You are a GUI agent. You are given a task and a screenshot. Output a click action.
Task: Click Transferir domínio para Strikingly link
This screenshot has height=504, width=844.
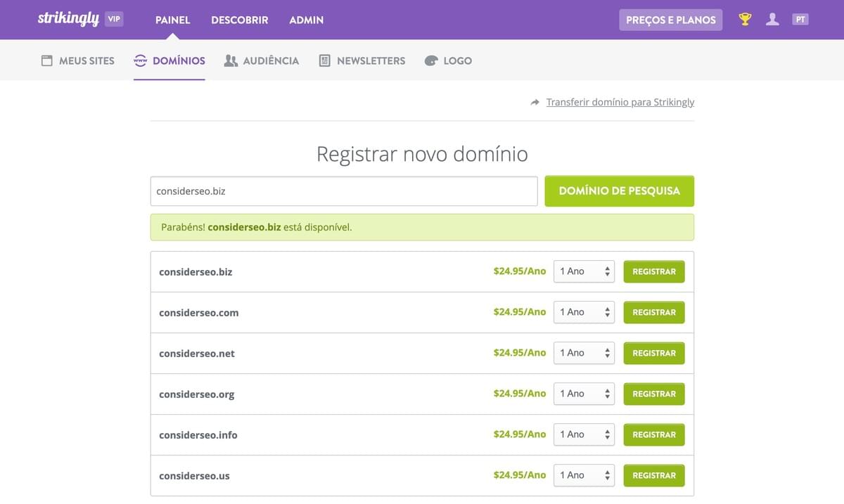point(620,102)
